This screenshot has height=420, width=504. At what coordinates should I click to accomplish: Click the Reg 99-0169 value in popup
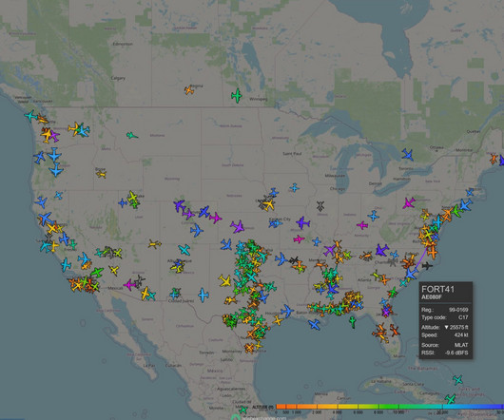[x=458, y=310]
